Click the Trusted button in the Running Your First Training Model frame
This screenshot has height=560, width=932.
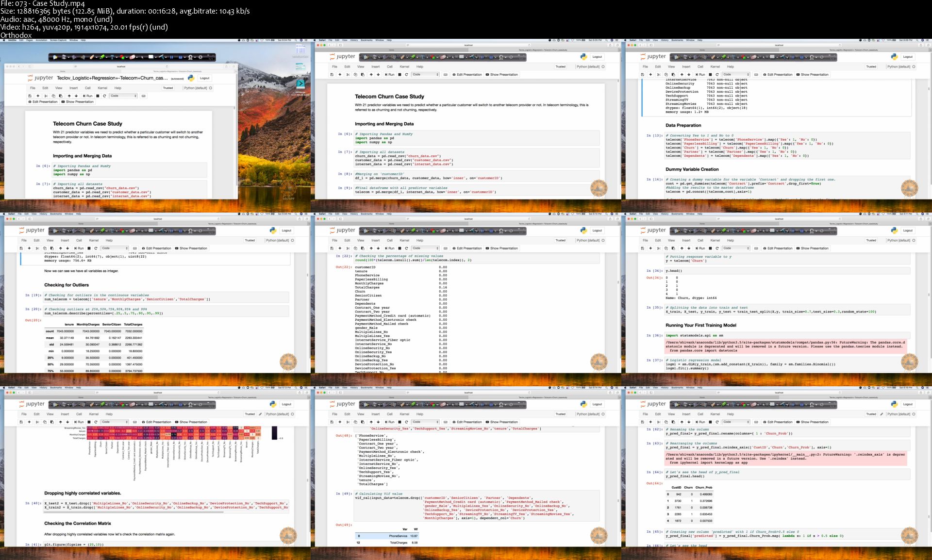(871, 240)
